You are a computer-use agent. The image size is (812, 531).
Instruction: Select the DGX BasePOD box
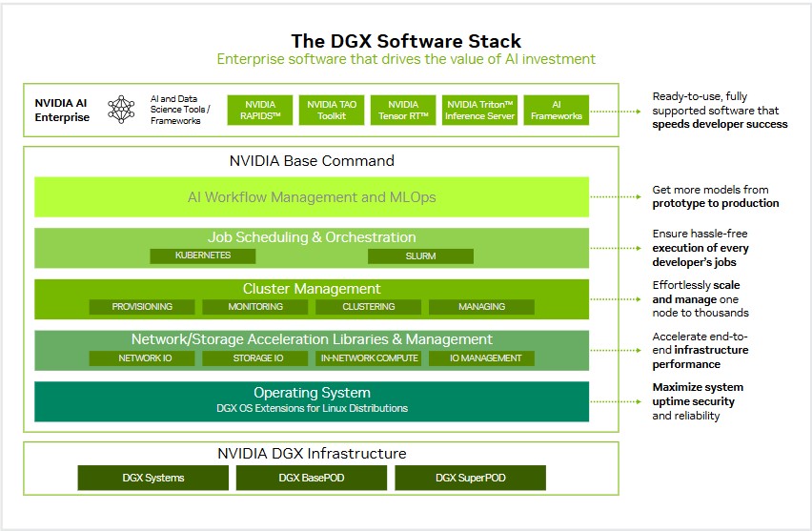point(312,478)
